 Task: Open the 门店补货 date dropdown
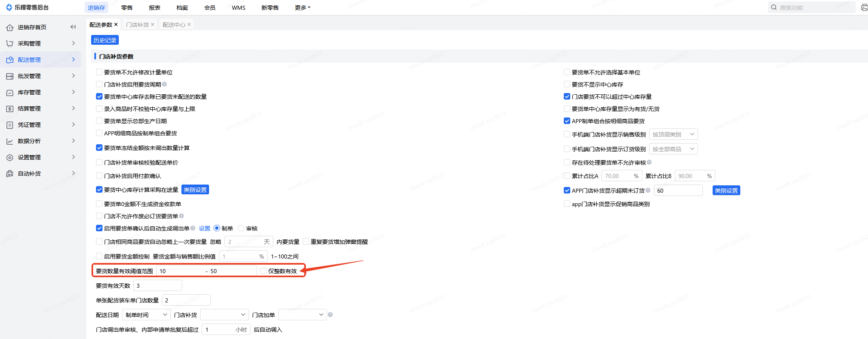(225, 315)
